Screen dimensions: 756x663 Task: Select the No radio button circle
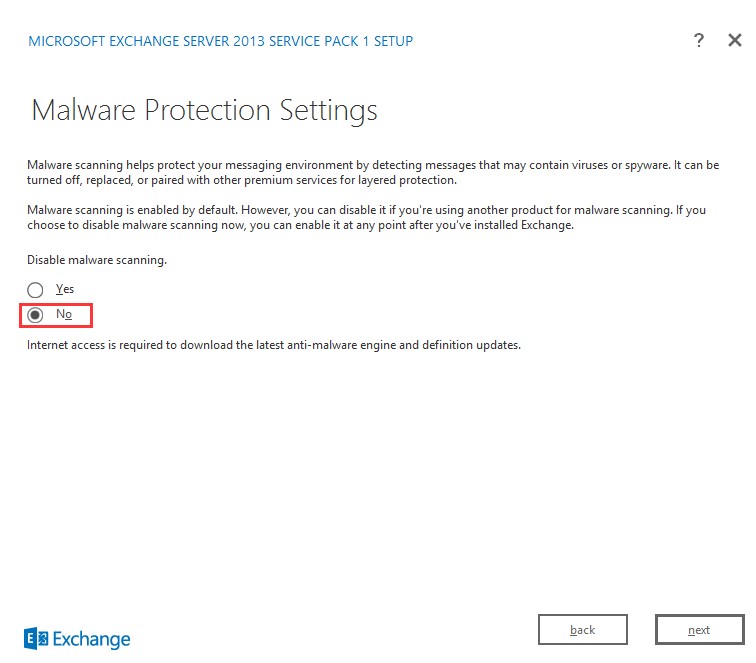36,315
